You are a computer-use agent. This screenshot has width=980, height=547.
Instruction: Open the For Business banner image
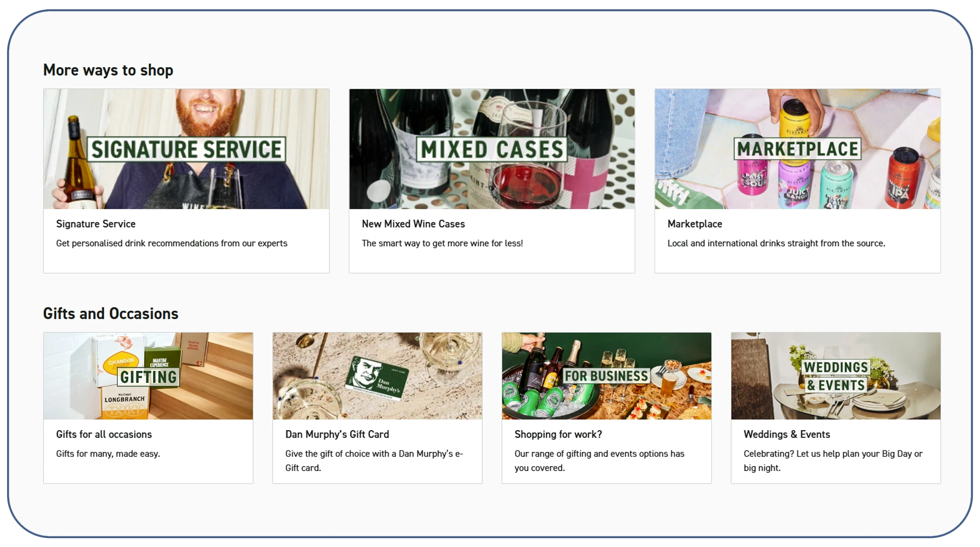pyautogui.click(x=607, y=376)
